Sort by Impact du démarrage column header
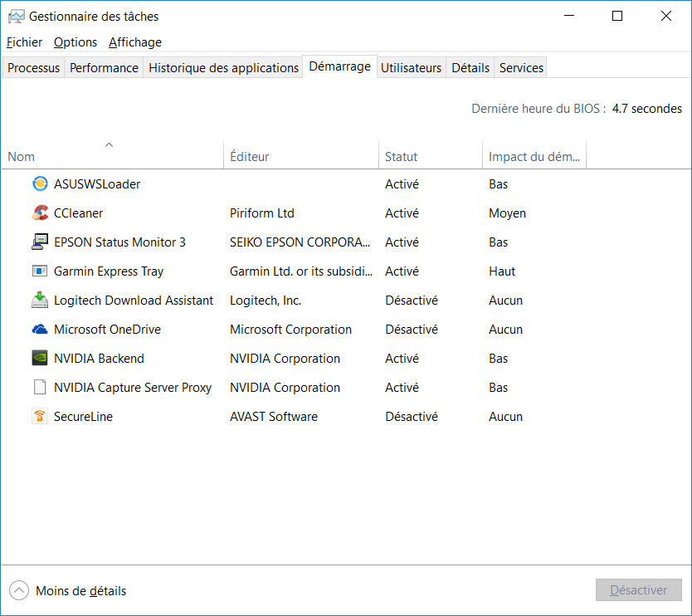Screen dimensions: 692x616 [534, 154]
